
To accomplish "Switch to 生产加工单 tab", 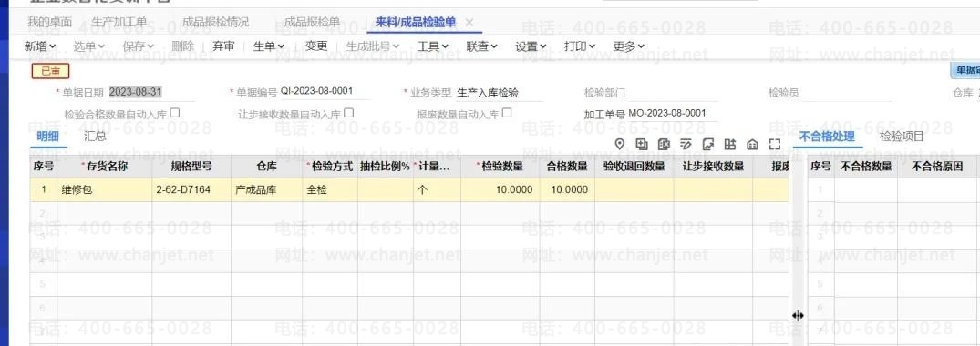I will pos(119,23).
